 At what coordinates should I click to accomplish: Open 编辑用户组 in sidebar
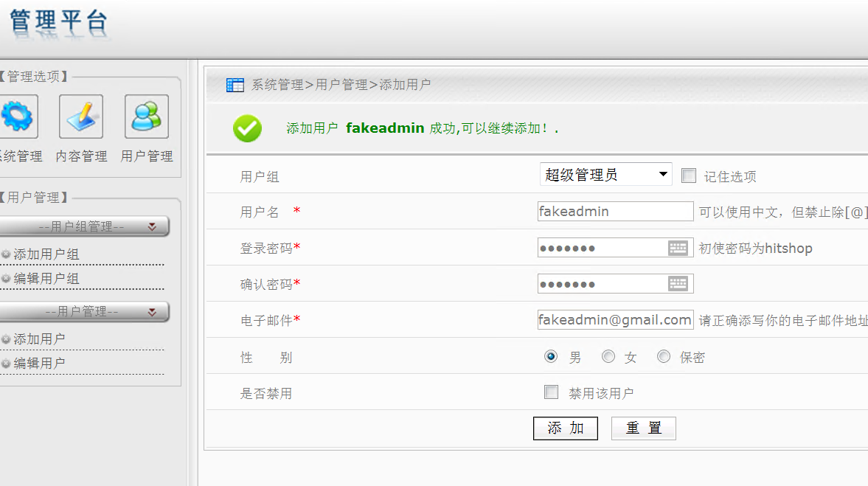click(46, 279)
